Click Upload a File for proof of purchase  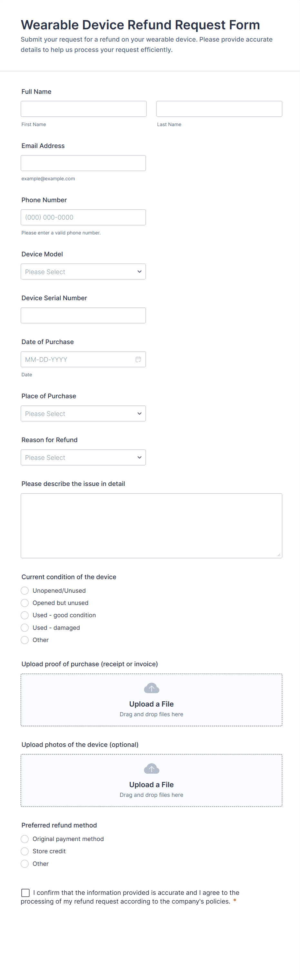click(x=152, y=704)
